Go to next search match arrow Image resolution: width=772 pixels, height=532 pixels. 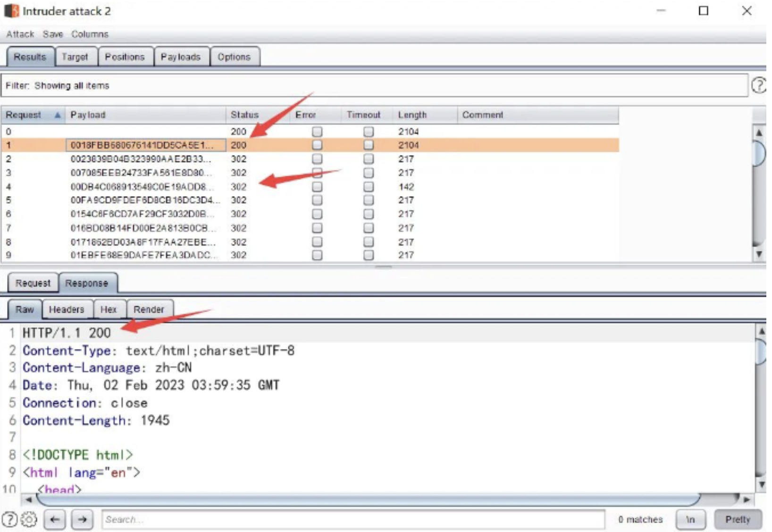[82, 519]
